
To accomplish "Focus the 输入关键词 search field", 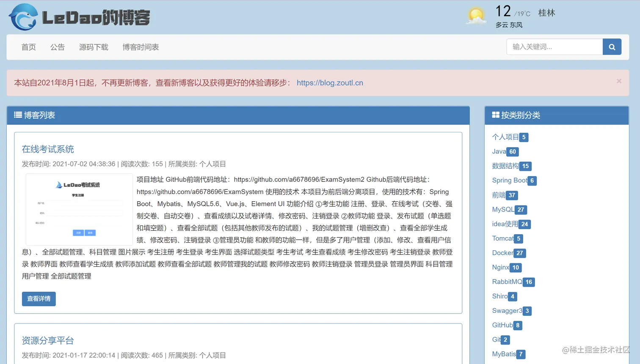I will pos(554,47).
